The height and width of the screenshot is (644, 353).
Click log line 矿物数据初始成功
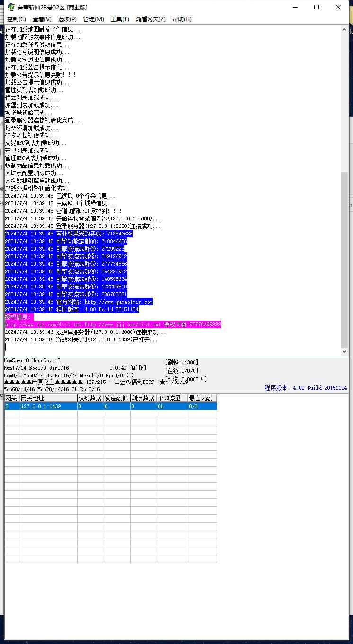click(x=32, y=135)
